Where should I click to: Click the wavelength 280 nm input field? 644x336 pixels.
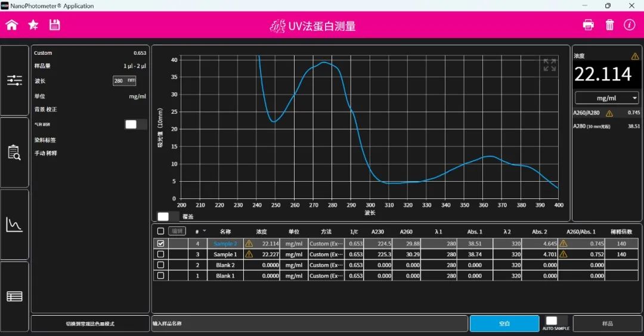click(125, 80)
